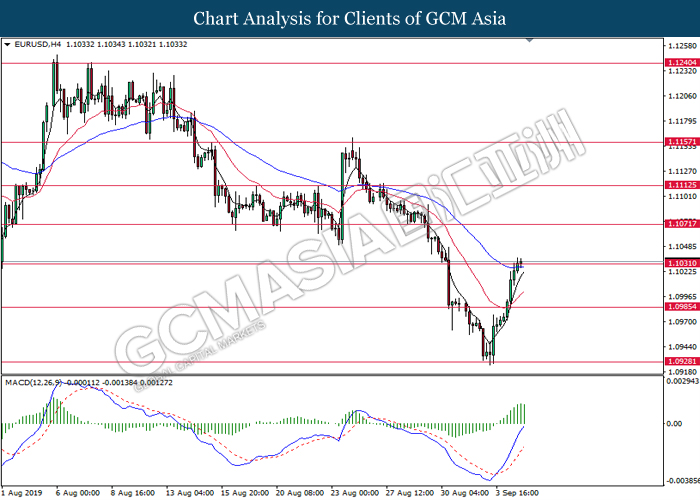This screenshot has width=700, height=500.
Task: Click the 1.09700 price axis value
Action: (x=683, y=321)
